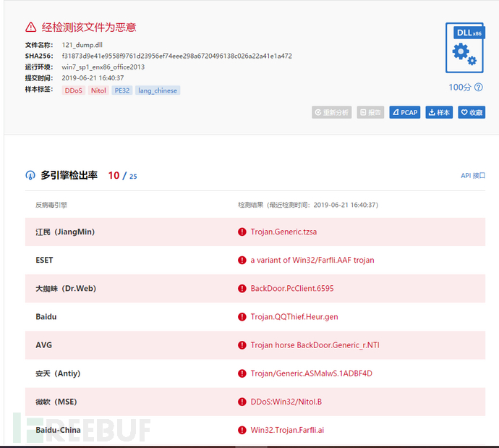
Task: Click the submit time 2019-06-21 16:40:37
Action: [x=93, y=78]
